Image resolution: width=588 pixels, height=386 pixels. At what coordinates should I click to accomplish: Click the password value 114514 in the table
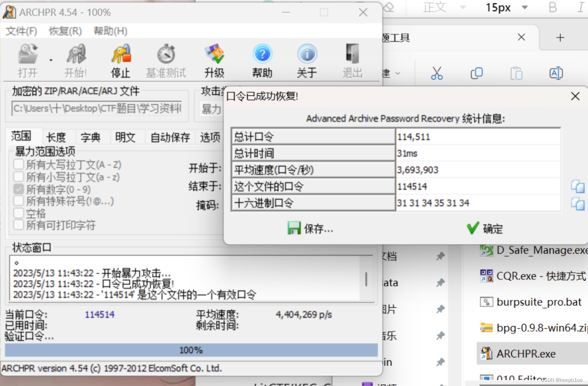[x=412, y=187]
